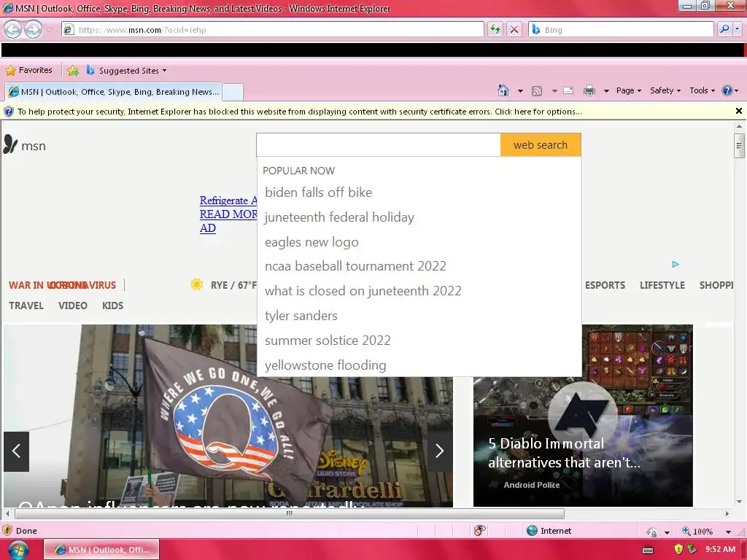Open RYE / 67°F weather link
747x560 pixels.
[233, 285]
